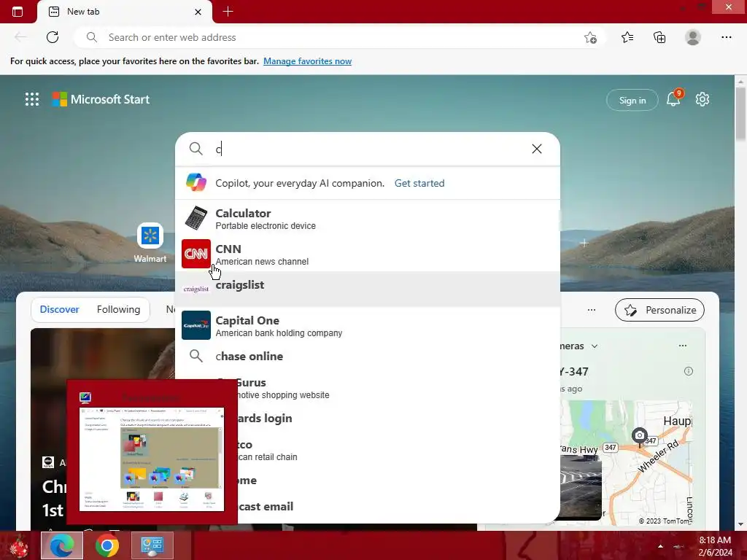The width and height of the screenshot is (747, 560).
Task: Open Settings and more ellipsis menu
Action: click(726, 37)
